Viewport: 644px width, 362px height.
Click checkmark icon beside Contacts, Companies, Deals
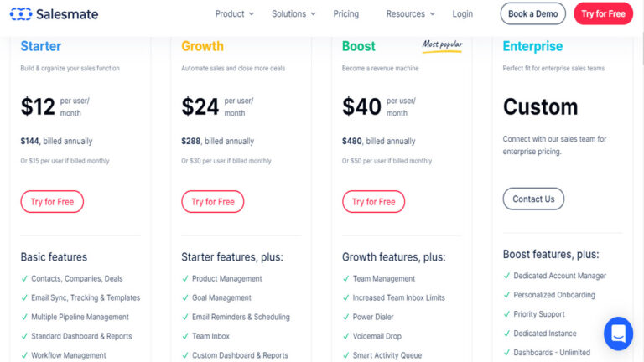point(24,278)
